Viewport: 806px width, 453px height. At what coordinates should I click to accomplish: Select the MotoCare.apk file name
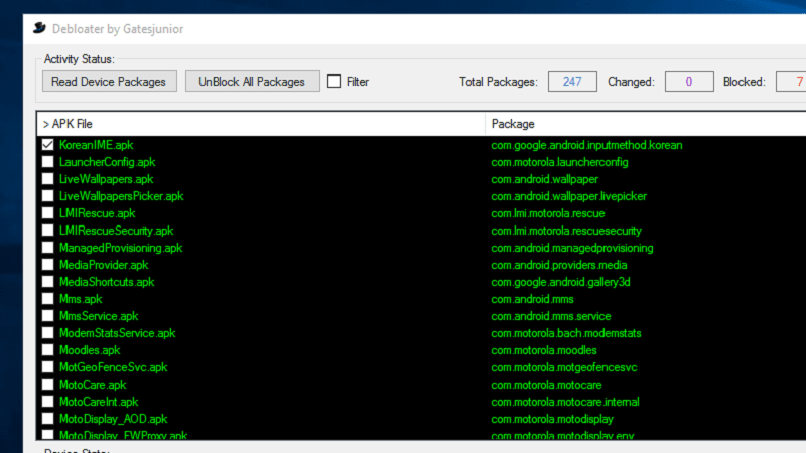[x=93, y=385]
